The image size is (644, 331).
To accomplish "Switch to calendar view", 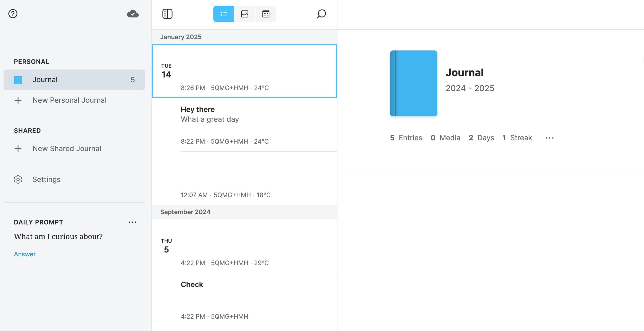I will coord(265,14).
